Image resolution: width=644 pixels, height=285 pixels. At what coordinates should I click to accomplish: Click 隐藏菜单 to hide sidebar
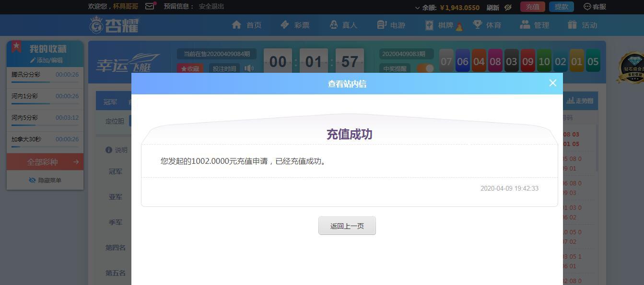[45, 180]
